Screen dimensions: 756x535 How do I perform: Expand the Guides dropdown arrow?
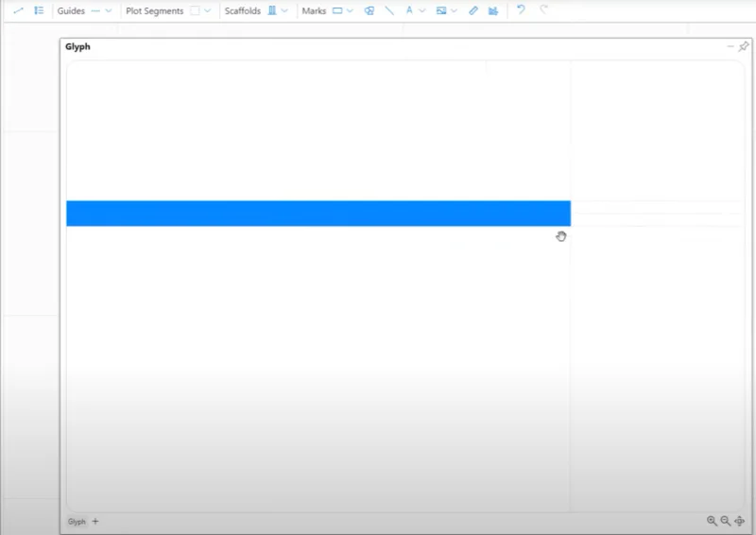[x=109, y=10]
